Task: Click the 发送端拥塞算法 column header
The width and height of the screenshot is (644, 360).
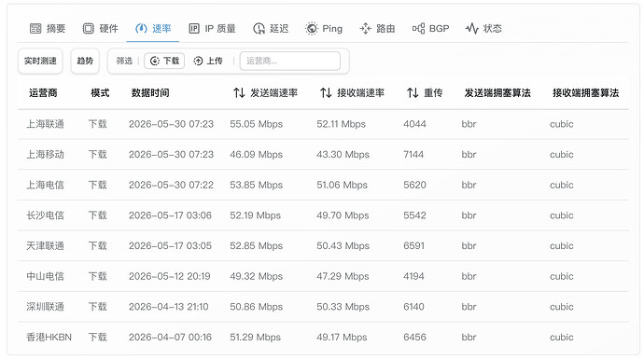Action: [x=497, y=92]
